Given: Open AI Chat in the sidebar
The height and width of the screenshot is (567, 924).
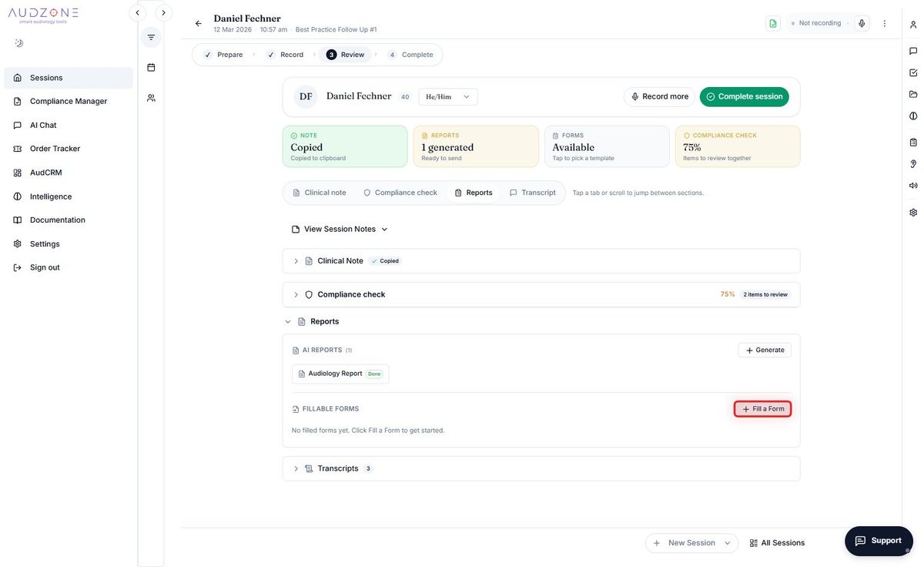Looking at the screenshot, I should point(69,125).
